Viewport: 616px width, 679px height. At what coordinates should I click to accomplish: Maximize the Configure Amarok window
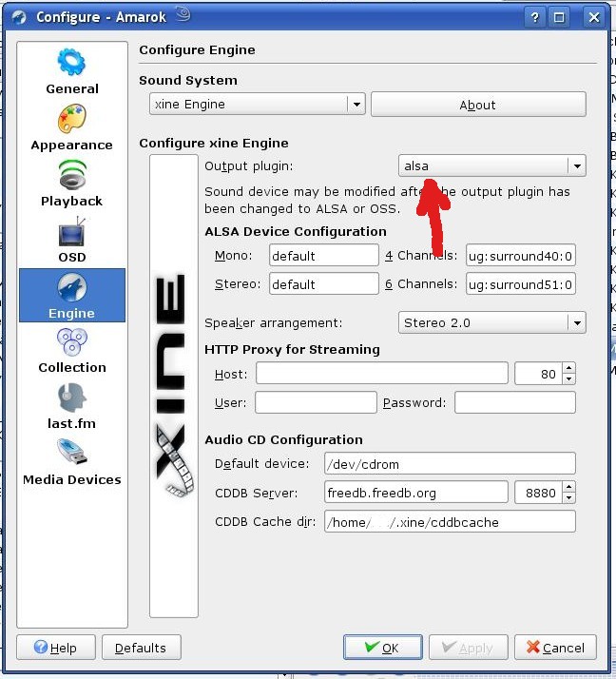click(559, 17)
